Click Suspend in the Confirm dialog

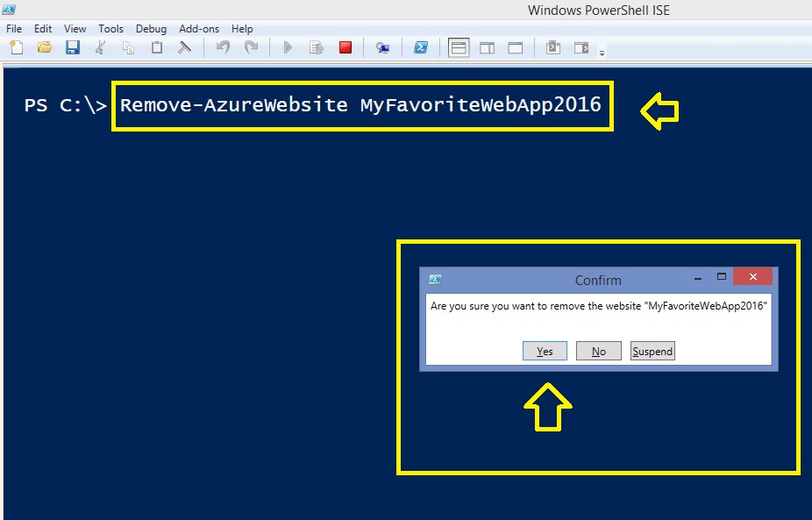(x=652, y=351)
